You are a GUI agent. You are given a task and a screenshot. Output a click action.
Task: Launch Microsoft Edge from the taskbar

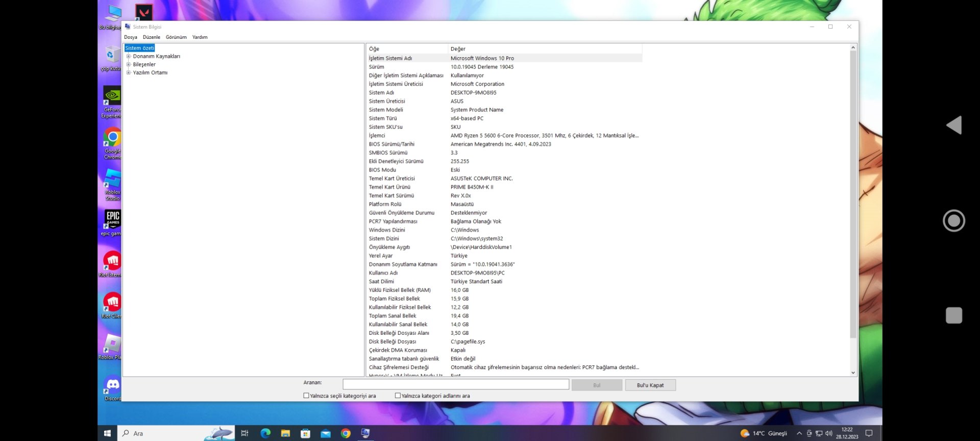(x=265, y=433)
